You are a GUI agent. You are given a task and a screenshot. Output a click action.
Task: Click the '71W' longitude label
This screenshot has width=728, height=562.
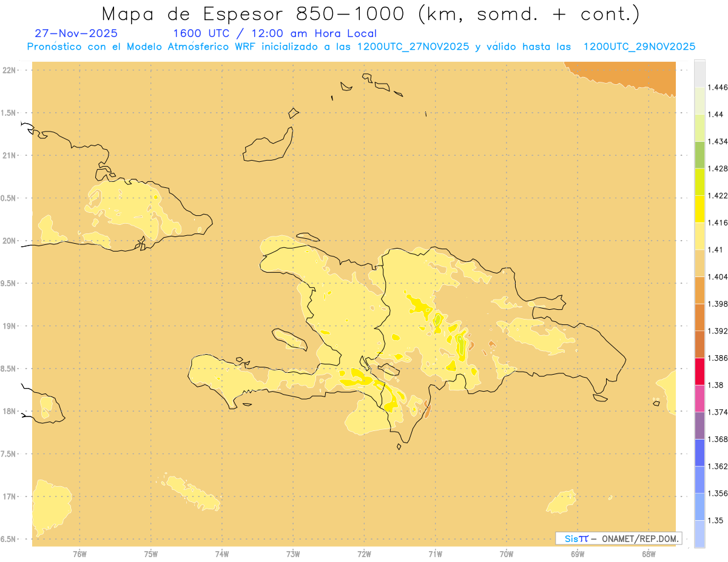click(435, 554)
